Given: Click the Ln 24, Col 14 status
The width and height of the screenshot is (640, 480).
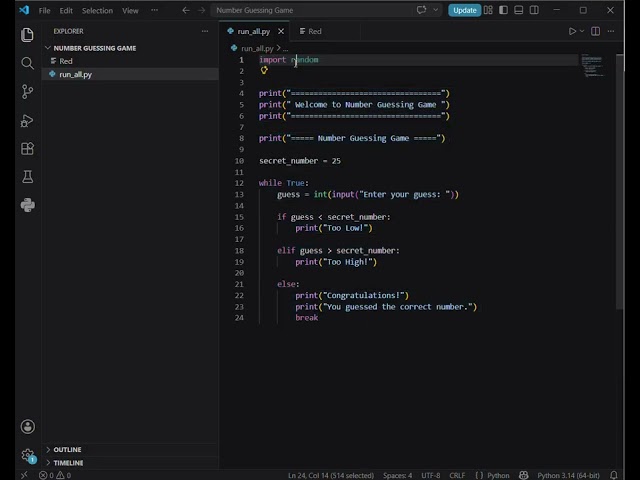Looking at the screenshot, I should (x=331, y=476).
